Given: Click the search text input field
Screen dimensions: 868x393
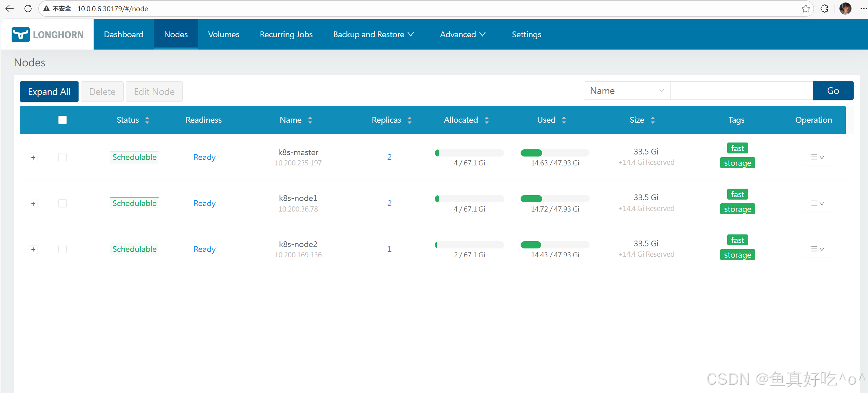Looking at the screenshot, I should 741,91.
